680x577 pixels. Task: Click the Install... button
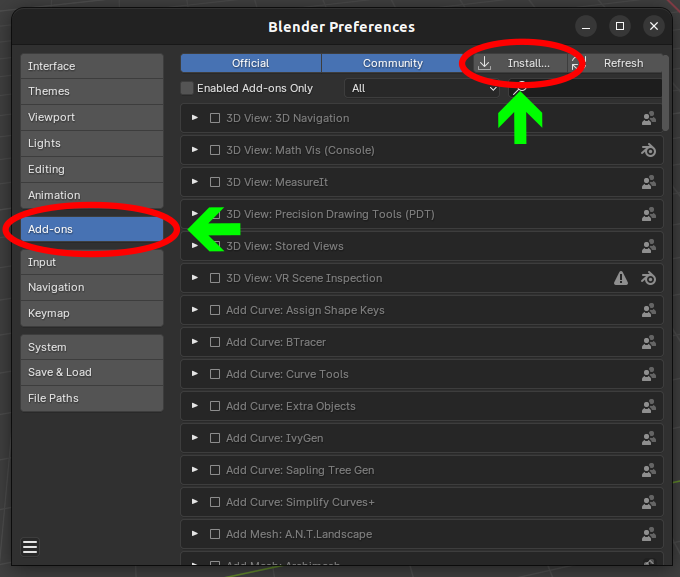pos(520,63)
